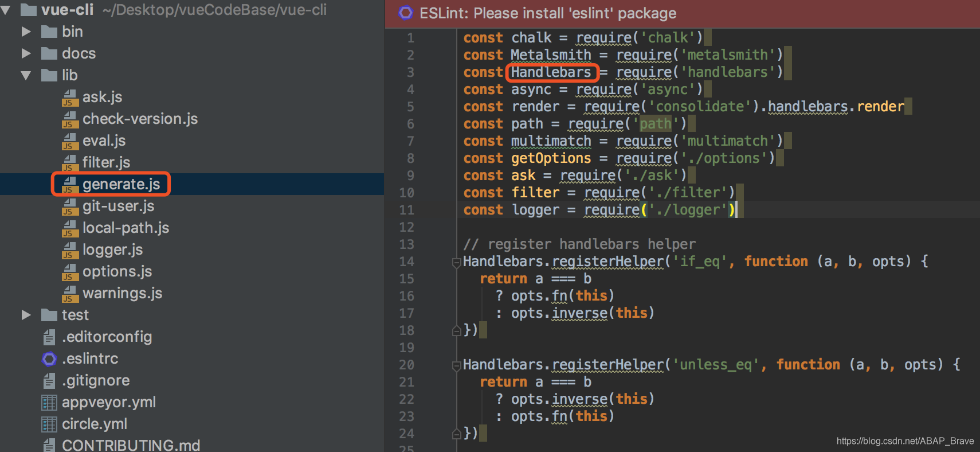
Task: Click the bin folder icon
Action: (x=49, y=32)
